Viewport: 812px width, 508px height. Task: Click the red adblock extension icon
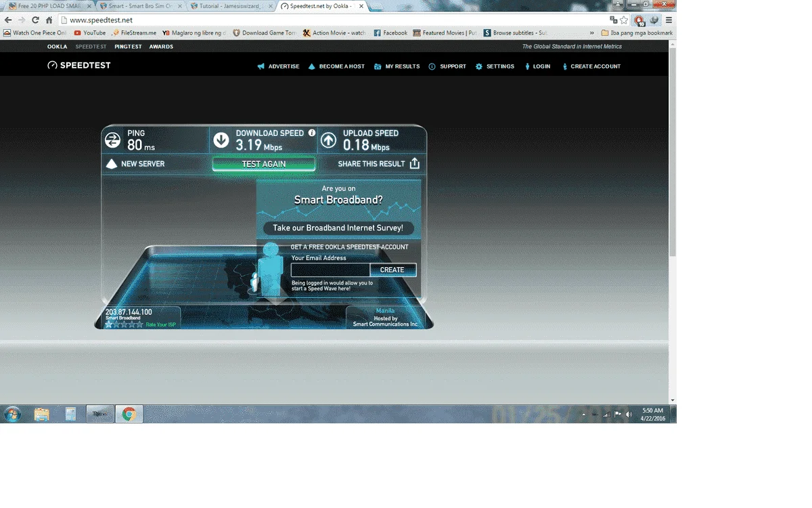(x=639, y=20)
